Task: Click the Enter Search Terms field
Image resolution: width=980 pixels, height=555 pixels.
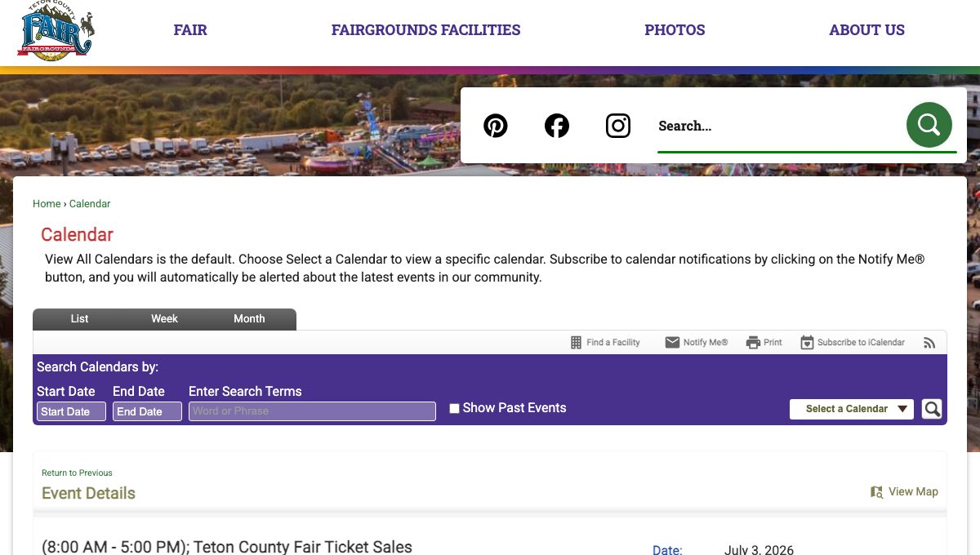Action: (312, 411)
